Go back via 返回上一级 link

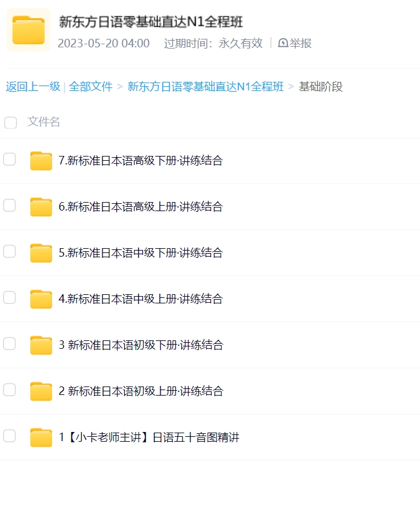(x=33, y=87)
